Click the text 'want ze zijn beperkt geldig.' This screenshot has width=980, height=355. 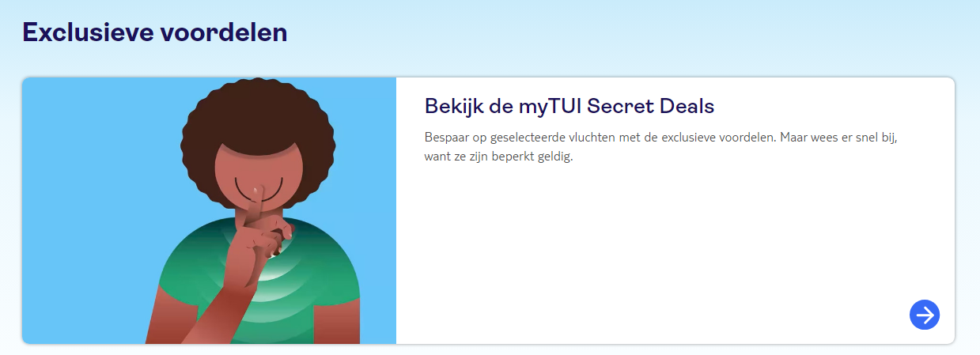498,157
